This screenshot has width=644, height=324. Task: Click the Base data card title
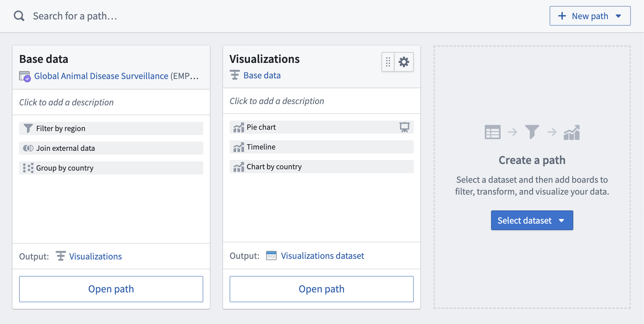(x=44, y=59)
